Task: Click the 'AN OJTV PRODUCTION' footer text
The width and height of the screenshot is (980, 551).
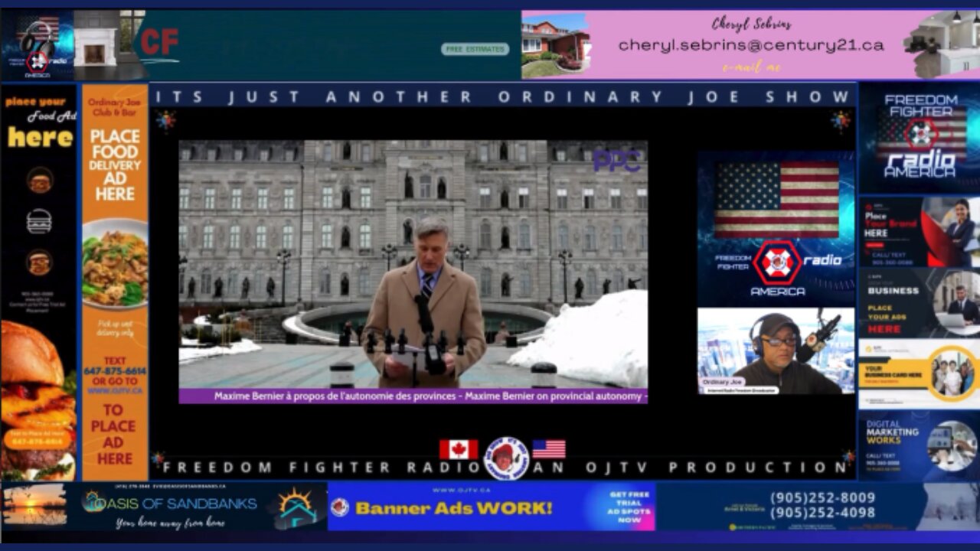Action: 691,468
